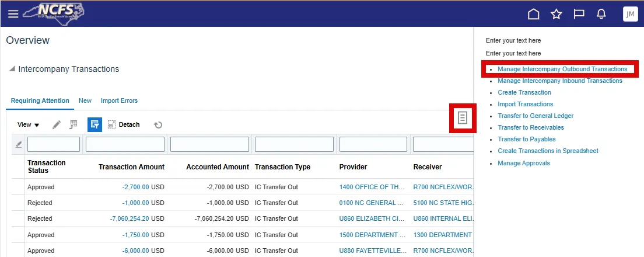
Task: Open the -6,000.00 transaction amount link
Action: pyautogui.click(x=135, y=251)
